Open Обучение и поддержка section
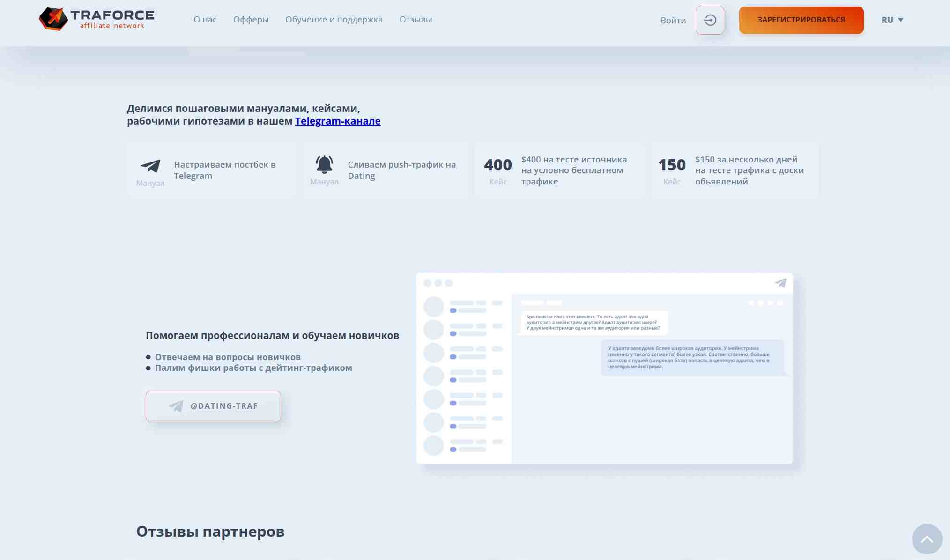Screen dimensions: 950x560 pyautogui.click(x=334, y=20)
